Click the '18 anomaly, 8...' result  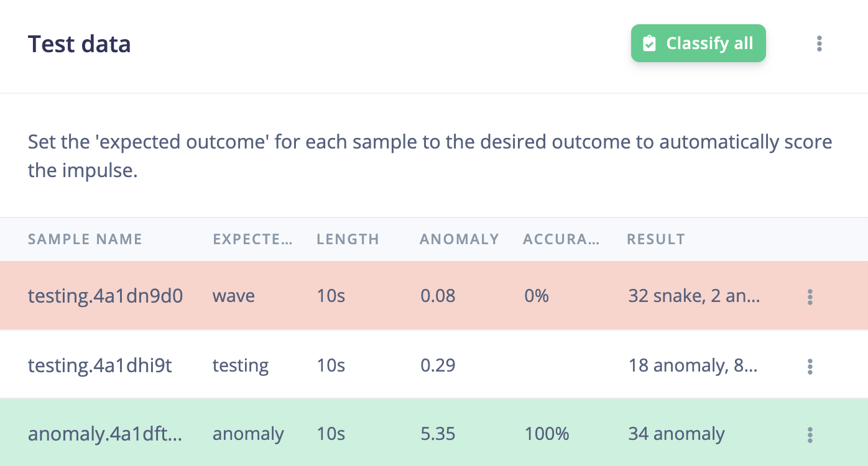[x=693, y=365]
